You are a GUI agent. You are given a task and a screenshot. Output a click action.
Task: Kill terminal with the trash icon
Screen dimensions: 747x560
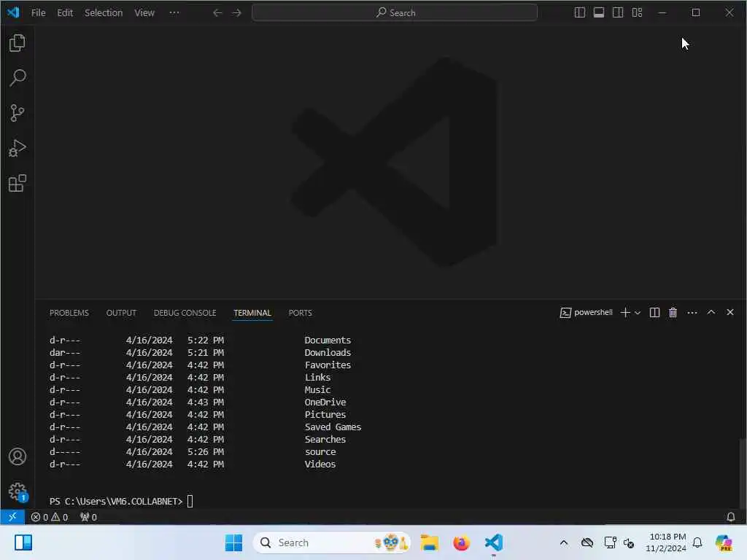click(673, 312)
